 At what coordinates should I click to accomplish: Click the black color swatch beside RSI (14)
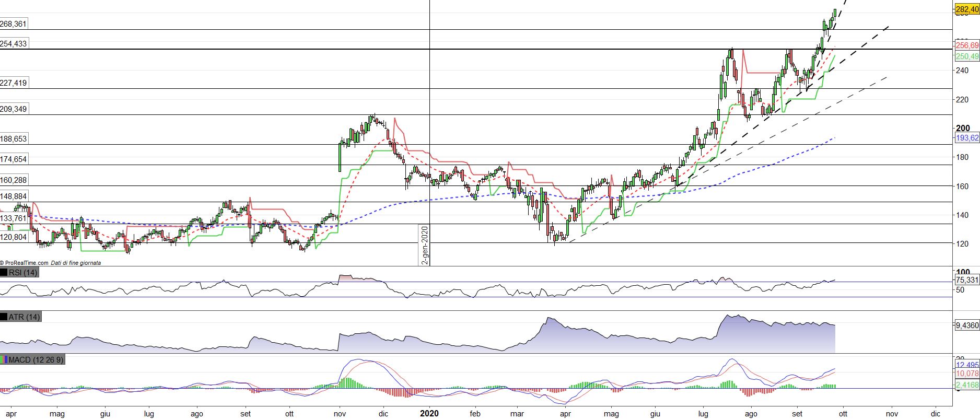coord(4,273)
